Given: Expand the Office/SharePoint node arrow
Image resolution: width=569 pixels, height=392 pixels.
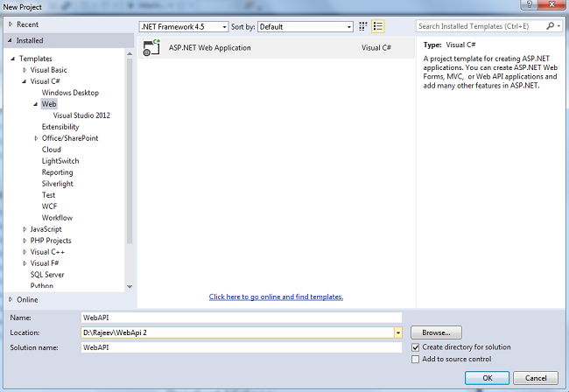Looking at the screenshot, I should pyautogui.click(x=36, y=138).
